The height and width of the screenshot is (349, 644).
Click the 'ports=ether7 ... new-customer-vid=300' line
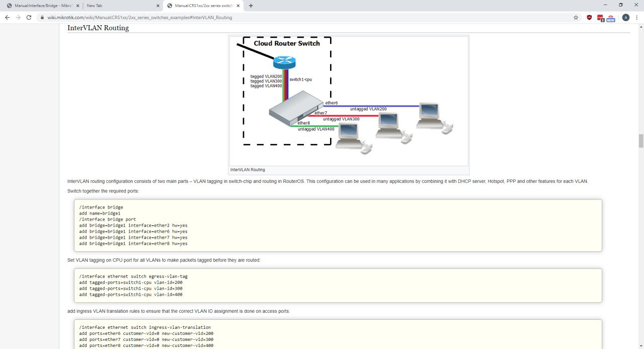click(146, 339)
